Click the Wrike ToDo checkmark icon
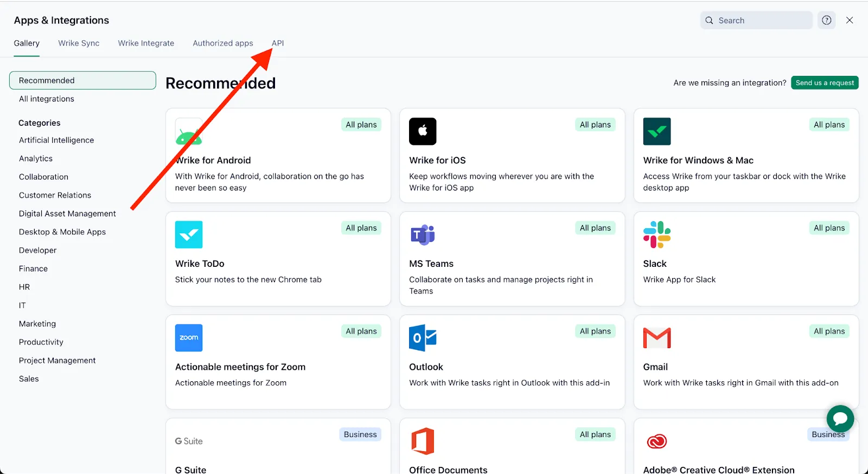Image resolution: width=868 pixels, height=474 pixels. click(189, 235)
